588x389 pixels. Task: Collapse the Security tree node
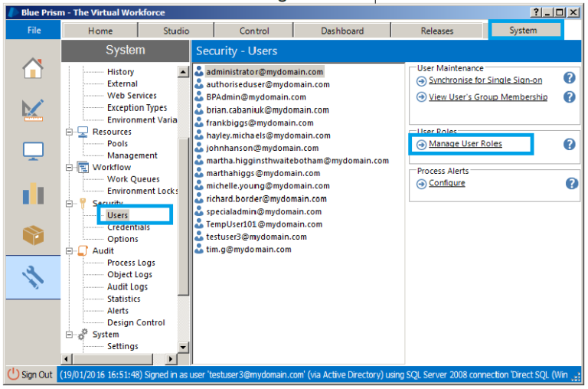[x=69, y=204]
